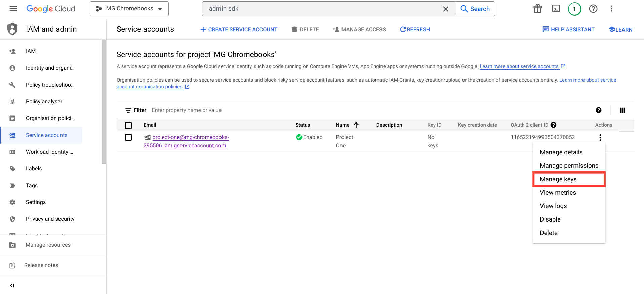Open Learn more about service accounts link
644x294 pixels.
tap(522, 66)
